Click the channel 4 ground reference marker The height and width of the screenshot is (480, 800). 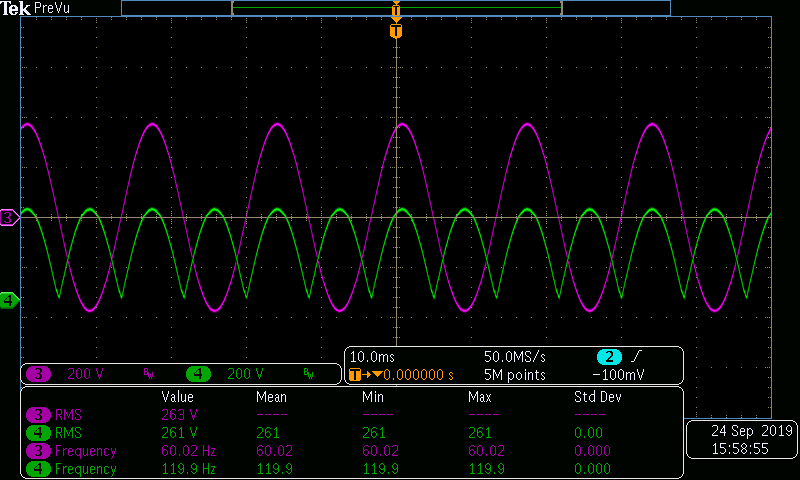pyautogui.click(x=9, y=300)
